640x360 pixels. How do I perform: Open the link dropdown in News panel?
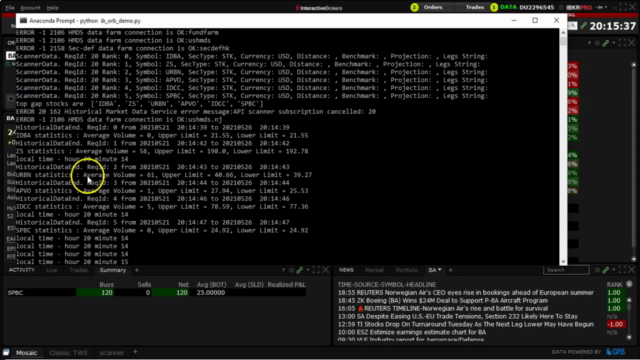tap(613, 270)
